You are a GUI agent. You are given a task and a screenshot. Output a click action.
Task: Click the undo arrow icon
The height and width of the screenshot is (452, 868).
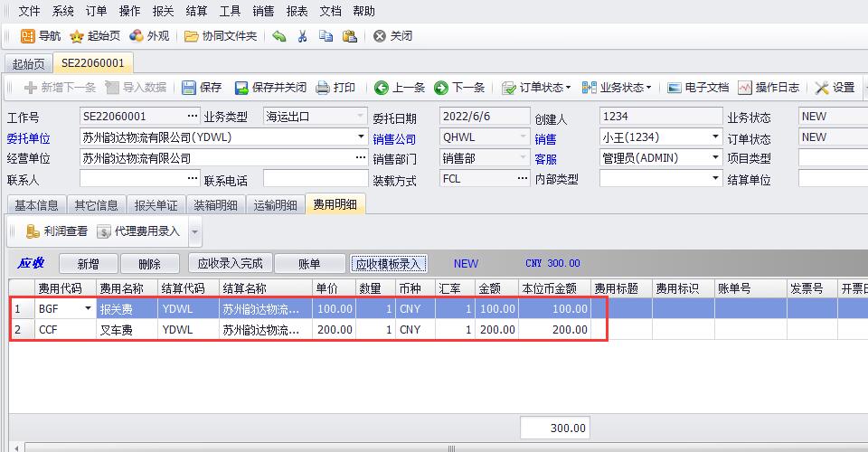[x=279, y=36]
